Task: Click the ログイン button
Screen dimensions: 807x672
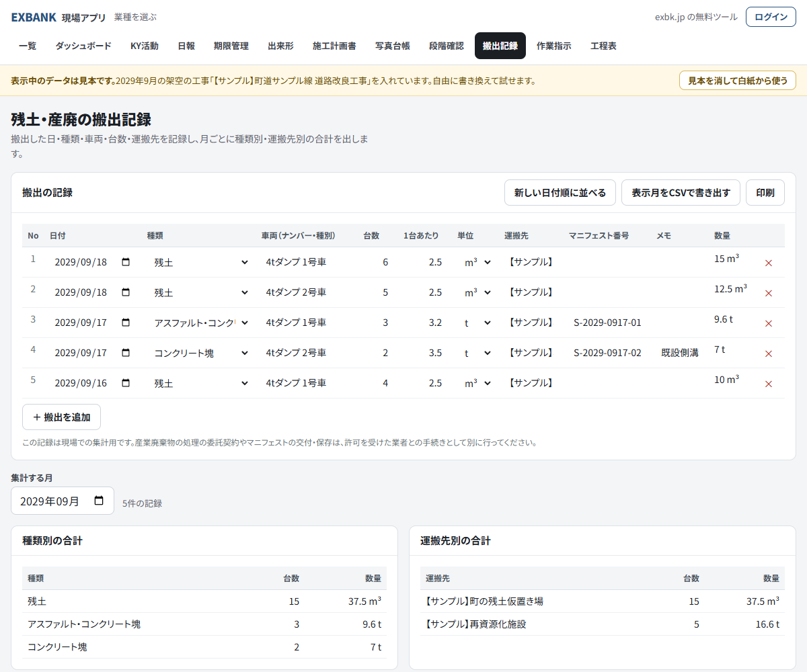Action: [x=771, y=17]
